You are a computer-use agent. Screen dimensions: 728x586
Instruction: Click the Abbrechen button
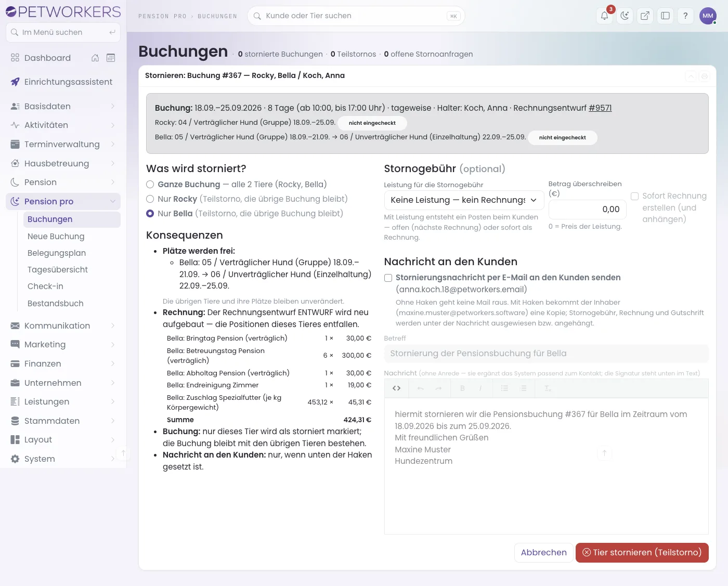pos(543,552)
